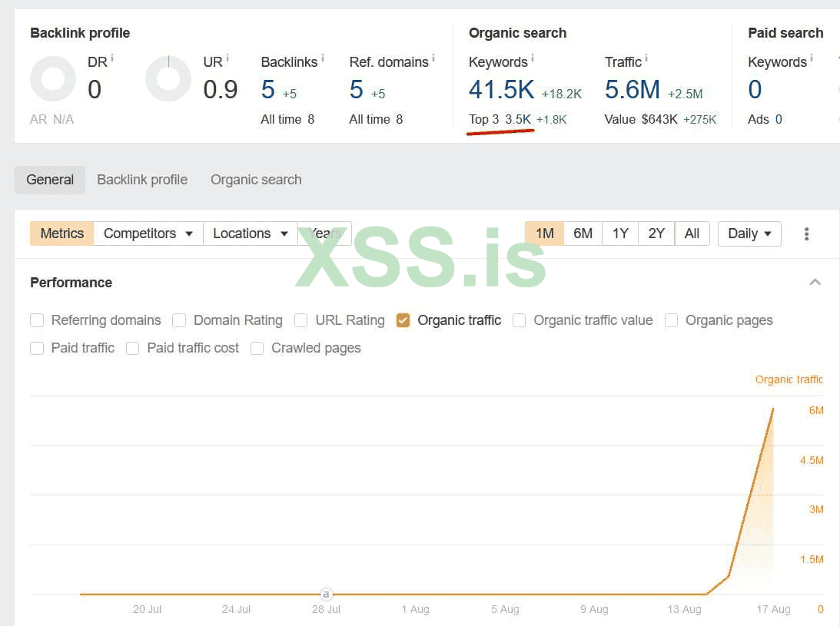The height and width of the screenshot is (626, 840).
Task: Switch to the Organic search tab
Action: click(x=256, y=180)
